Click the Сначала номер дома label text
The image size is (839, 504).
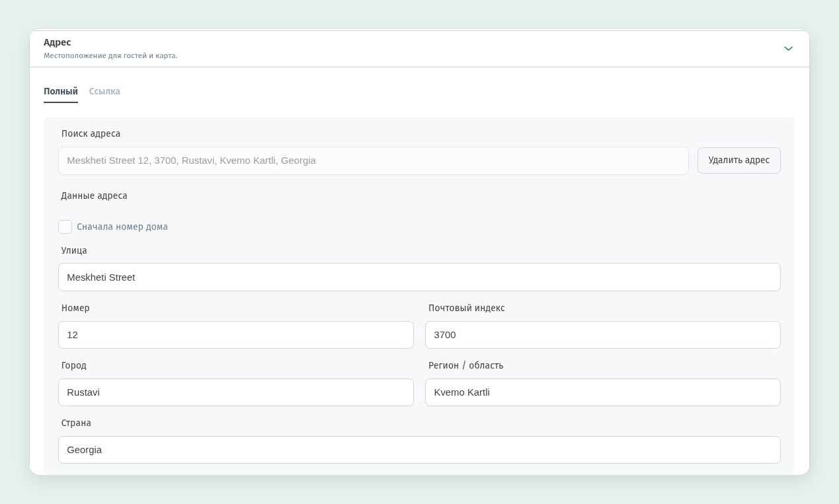(x=122, y=227)
